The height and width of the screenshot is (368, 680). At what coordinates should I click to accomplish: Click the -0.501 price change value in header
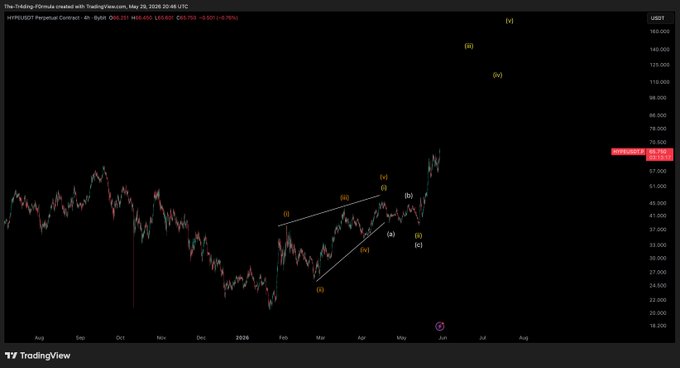[207, 18]
